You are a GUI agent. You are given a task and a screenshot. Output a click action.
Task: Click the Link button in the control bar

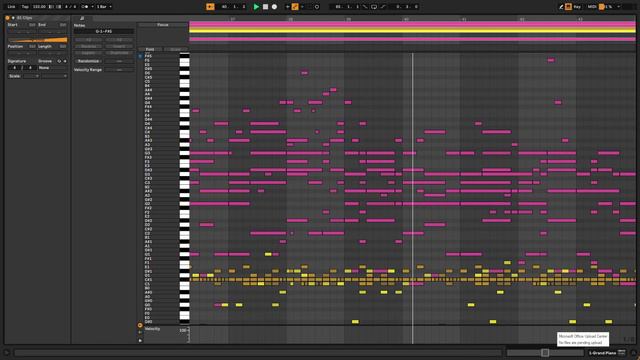(11, 7)
